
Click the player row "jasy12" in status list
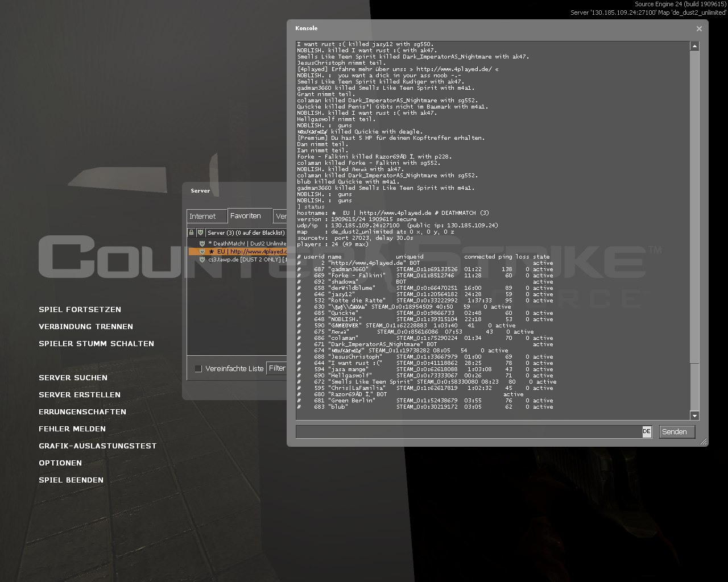pos(425,294)
